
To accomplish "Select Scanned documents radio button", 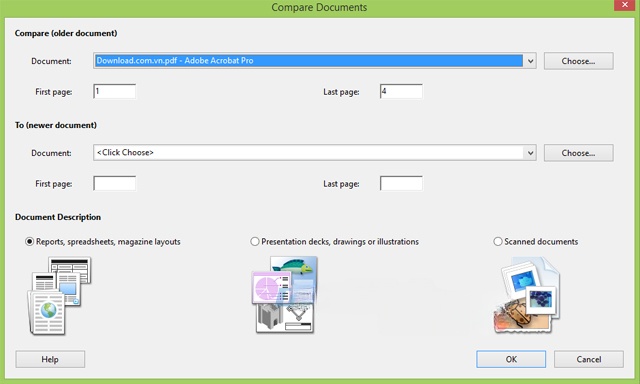I will [x=498, y=242].
